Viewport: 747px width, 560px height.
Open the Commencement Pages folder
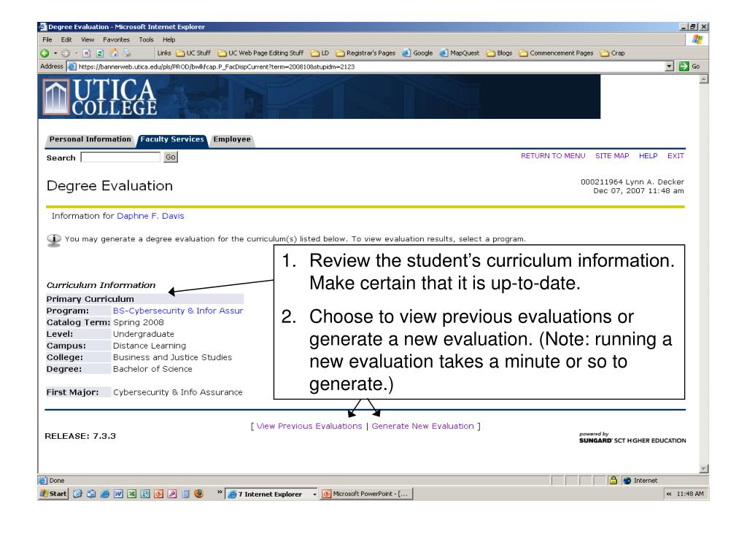[x=556, y=53]
